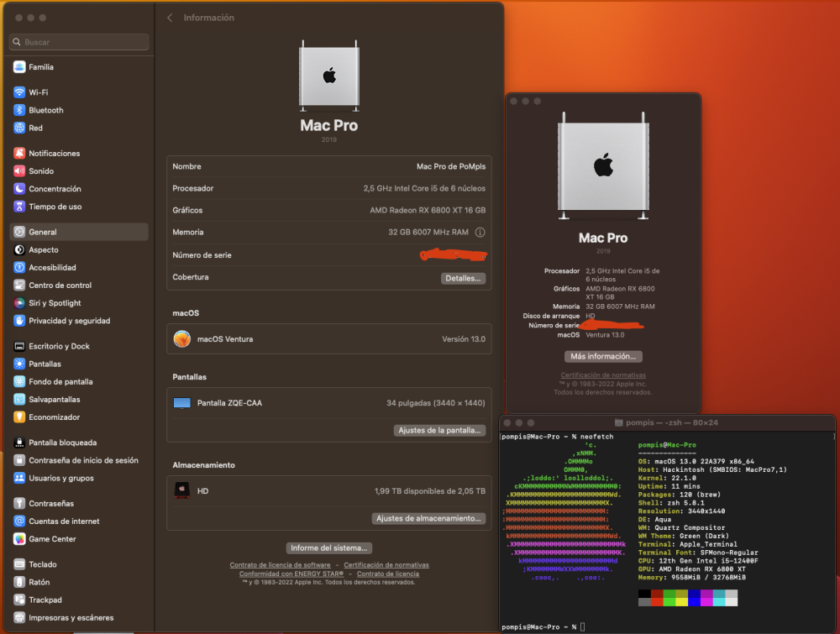Image resolution: width=840 pixels, height=634 pixels.
Task: Open Trackpad icon in sidebar
Action: click(19, 600)
